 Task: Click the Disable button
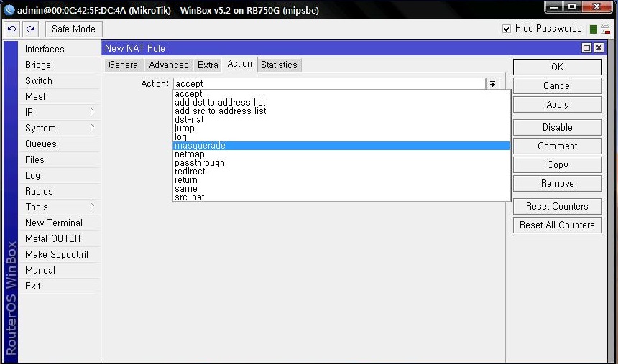(x=558, y=127)
